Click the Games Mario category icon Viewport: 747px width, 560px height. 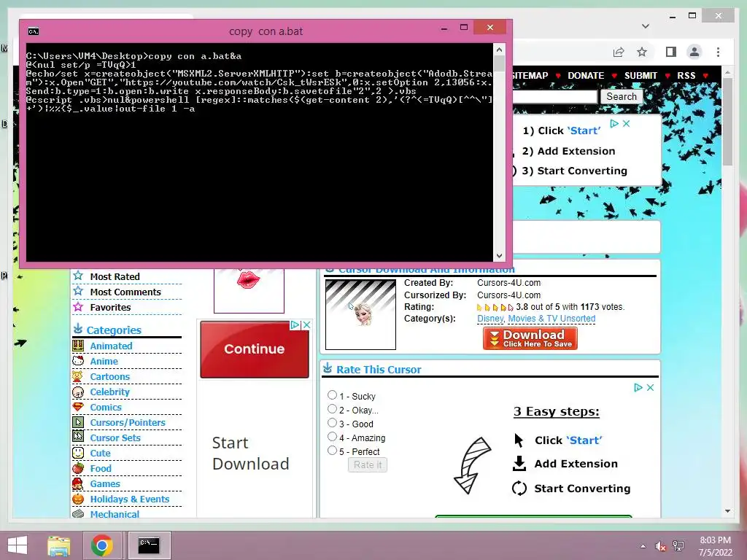click(78, 484)
